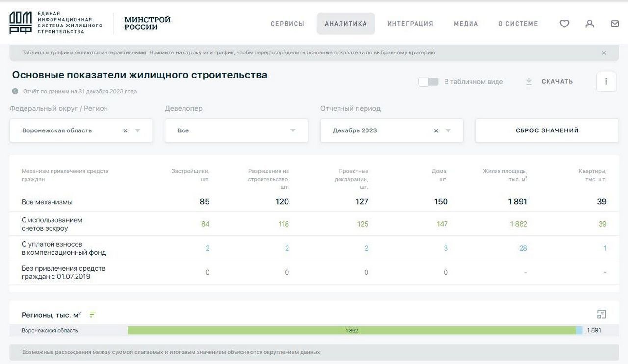Open the Девелопер dropdown showing Все
Image resolution: width=628 pixels, height=364 pixels.
236,130
